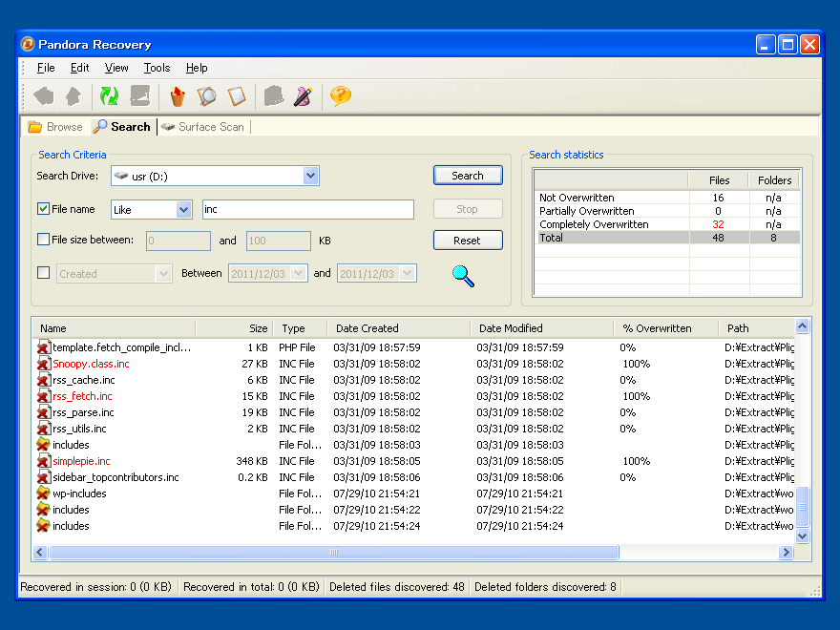Select the rss_utils.inc file name
The height and width of the screenshot is (630, 840).
click(79, 429)
